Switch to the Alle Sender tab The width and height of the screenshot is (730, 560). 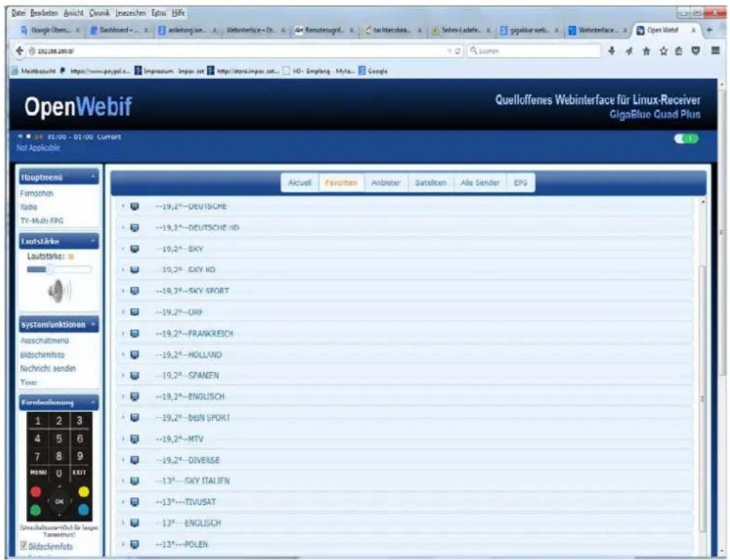480,183
